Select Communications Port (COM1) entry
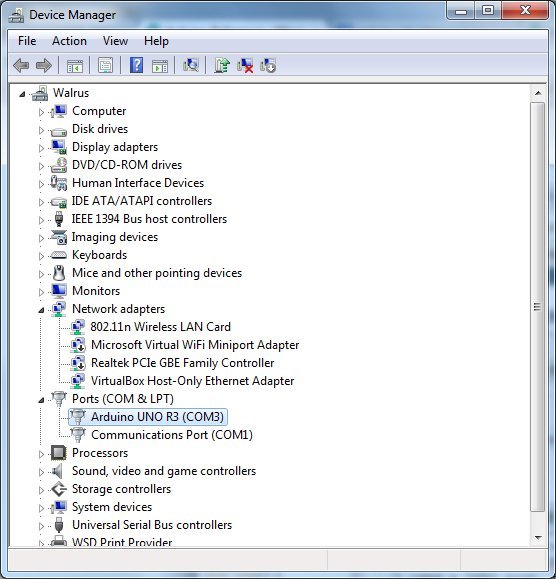The height and width of the screenshot is (579, 556). [172, 435]
